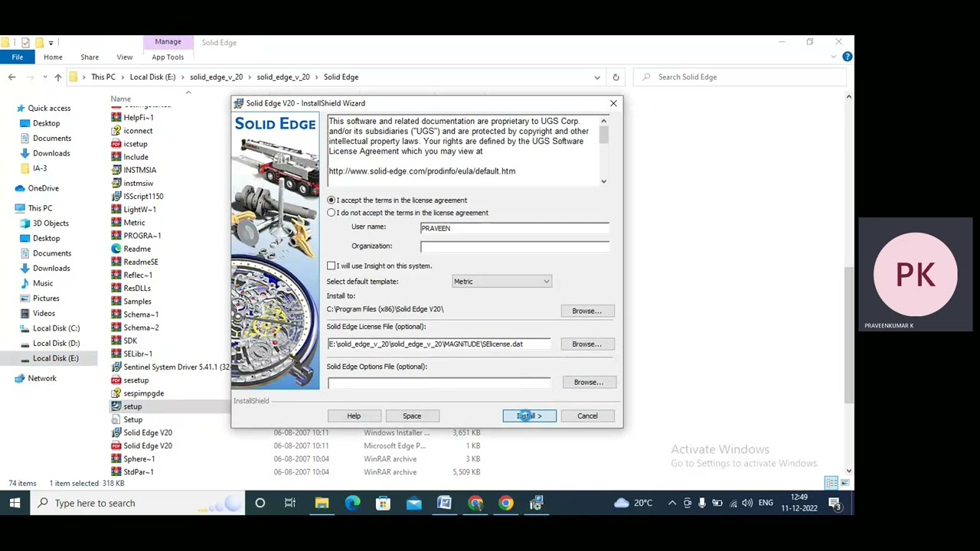Screen dimensions: 980x551
Task: Open IA-3 folder in navigation pane
Action: (x=40, y=168)
